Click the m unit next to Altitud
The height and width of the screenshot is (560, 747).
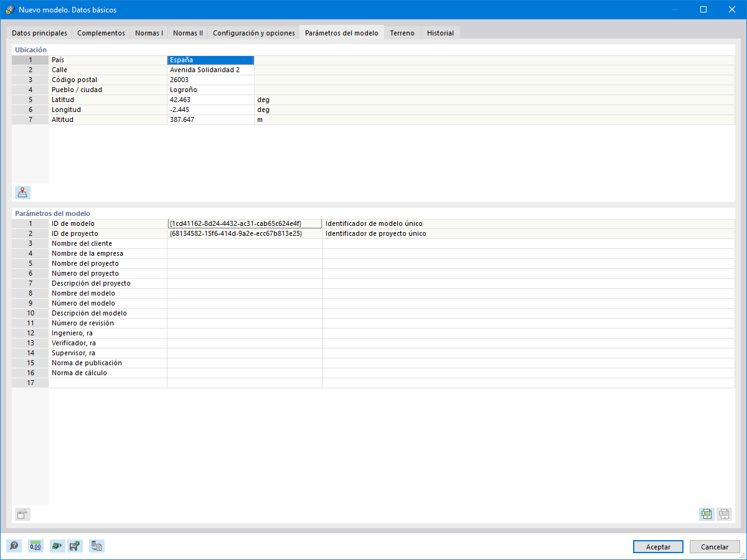(x=260, y=119)
